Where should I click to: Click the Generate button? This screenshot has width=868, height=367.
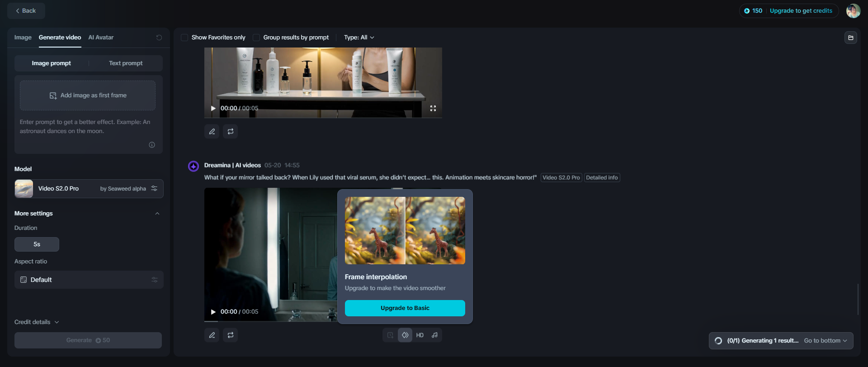[88, 340]
